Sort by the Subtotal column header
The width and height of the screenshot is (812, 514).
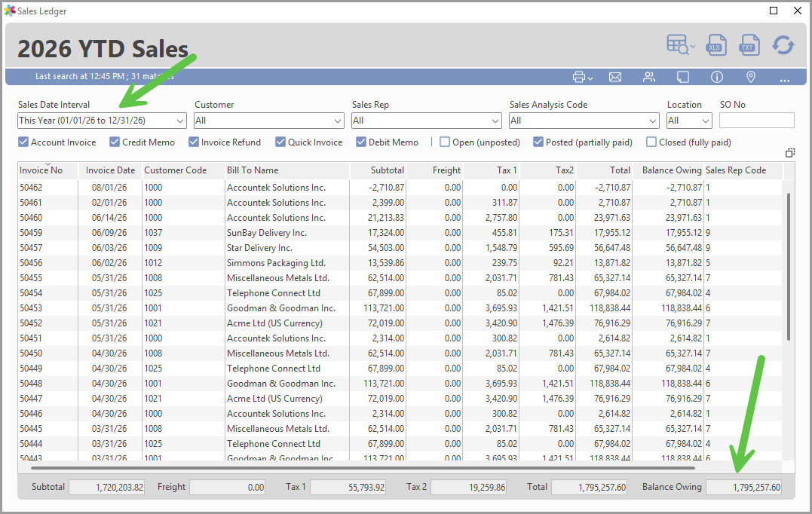point(378,170)
